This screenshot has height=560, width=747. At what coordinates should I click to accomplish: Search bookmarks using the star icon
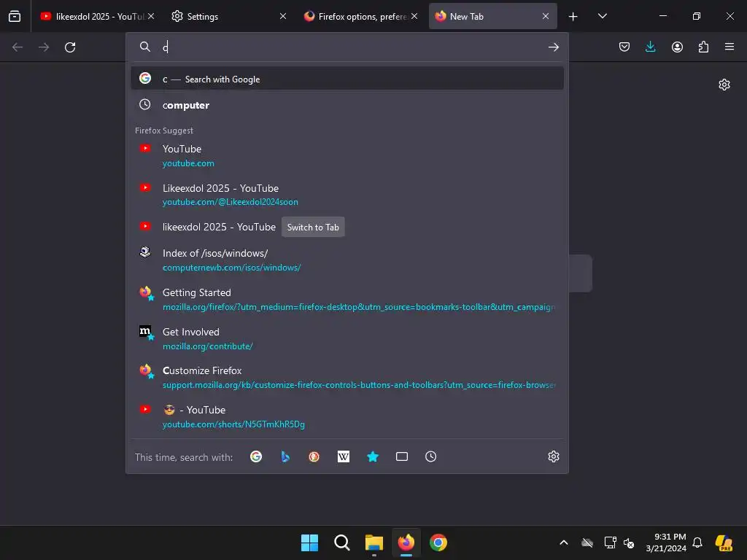373,456
